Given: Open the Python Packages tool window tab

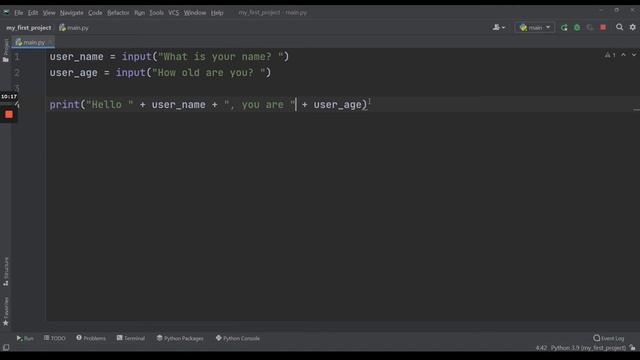Looking at the screenshot, I should pyautogui.click(x=180, y=338).
